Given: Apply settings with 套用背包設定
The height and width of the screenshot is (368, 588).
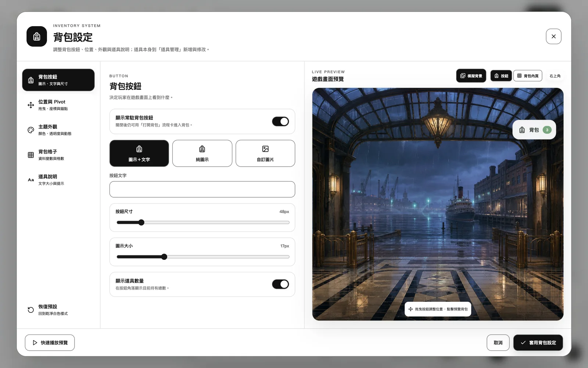Looking at the screenshot, I should click(538, 343).
